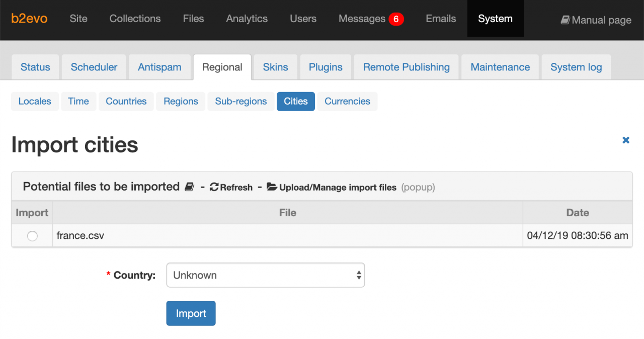This screenshot has height=339, width=644.
Task: Switch to the Scheduler tab
Action: (94, 67)
